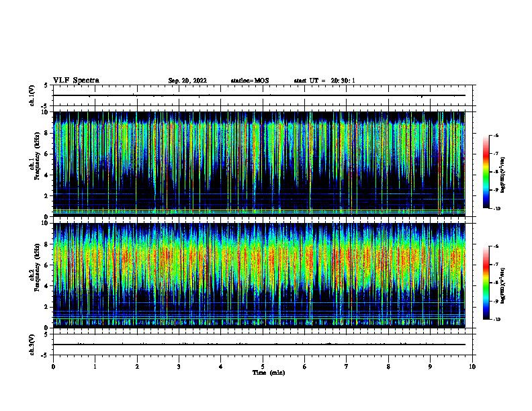The width and height of the screenshot is (532, 411).
Task: Click the time axis tick label "9"
Action: 430,367
